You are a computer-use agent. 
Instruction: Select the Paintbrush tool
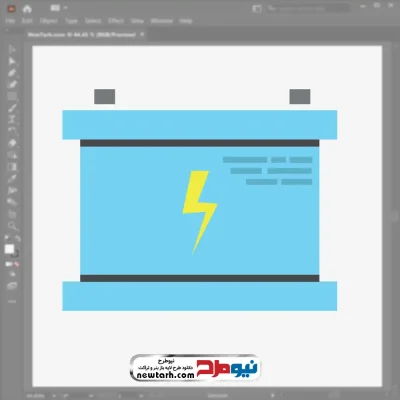click(x=12, y=108)
